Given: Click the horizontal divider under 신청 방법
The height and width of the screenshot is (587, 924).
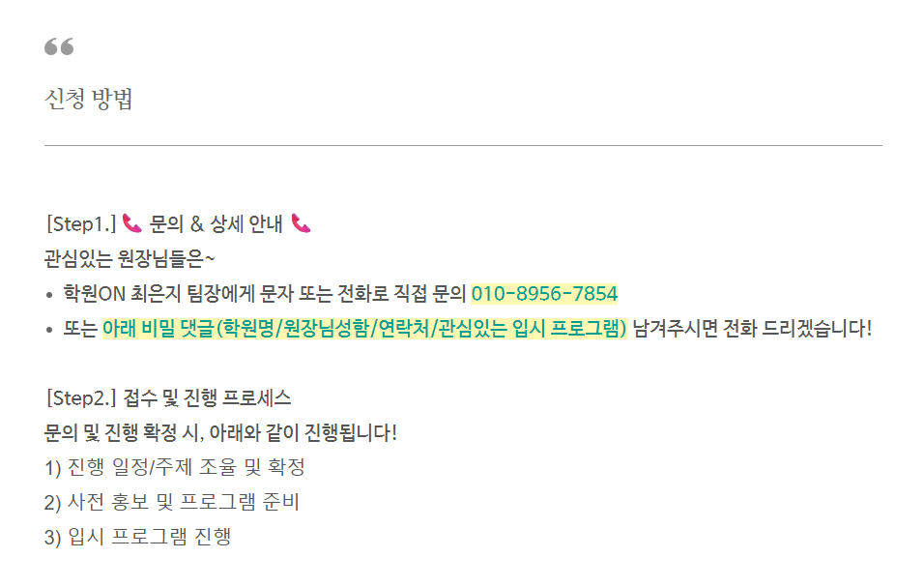Looking at the screenshot, I should pyautogui.click(x=463, y=146).
